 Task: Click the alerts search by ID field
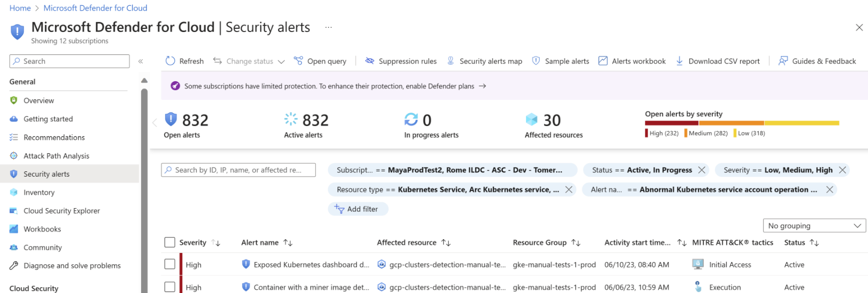[238, 170]
